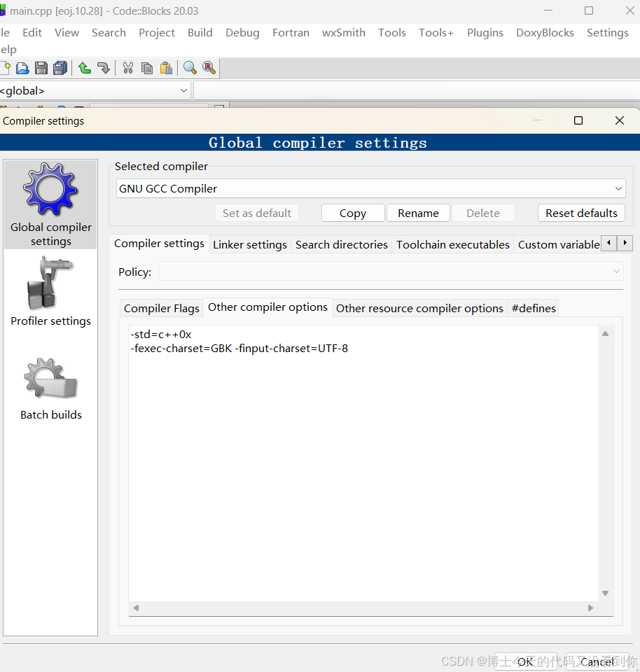
Task: Dismiss the dialog with Cancel
Action: (x=597, y=661)
